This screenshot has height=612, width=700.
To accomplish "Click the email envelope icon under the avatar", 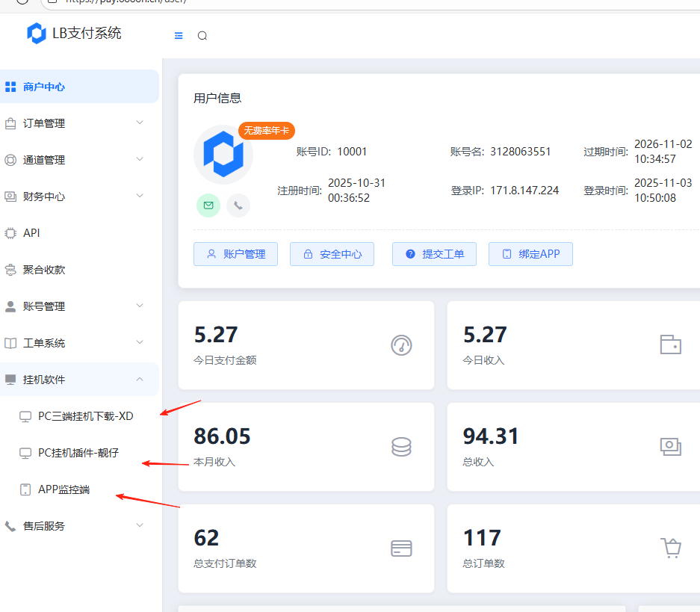I will pyautogui.click(x=208, y=205).
